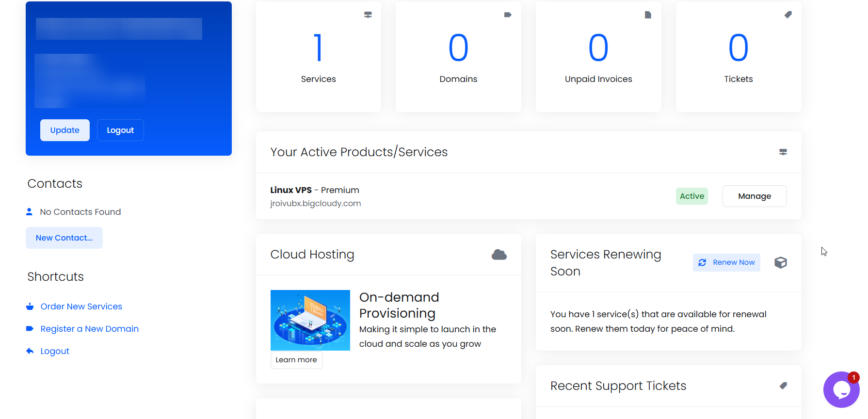
Task: Click the Learn more button
Action: pyautogui.click(x=296, y=360)
